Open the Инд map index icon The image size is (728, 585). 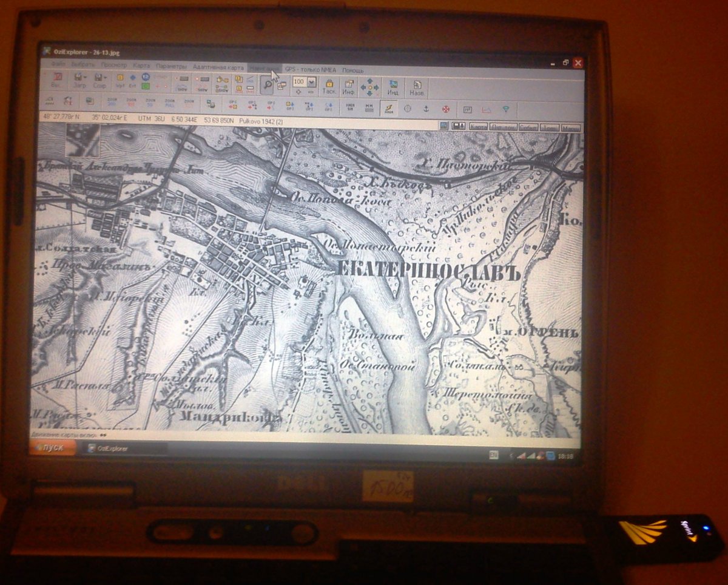[x=393, y=87]
